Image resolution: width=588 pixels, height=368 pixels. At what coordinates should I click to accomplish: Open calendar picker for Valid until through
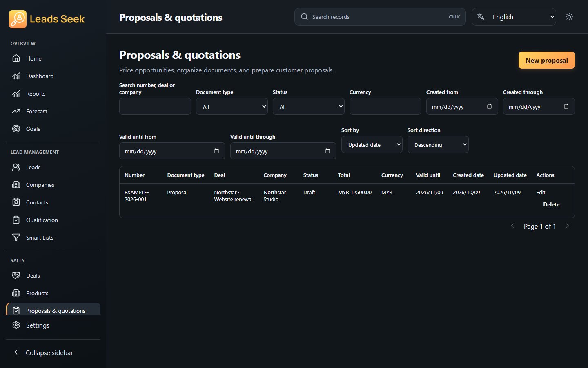tap(327, 151)
